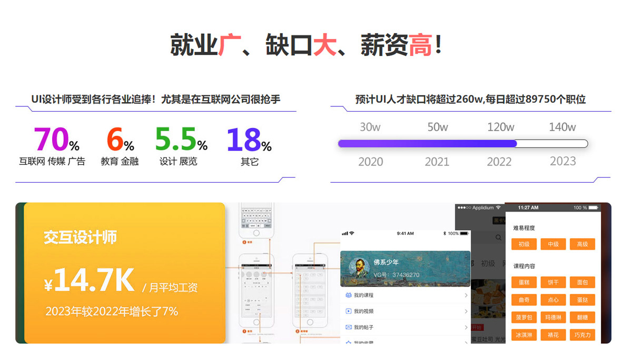Click the magnifier search icon
The height and width of the screenshot is (364, 632).
[498, 238]
